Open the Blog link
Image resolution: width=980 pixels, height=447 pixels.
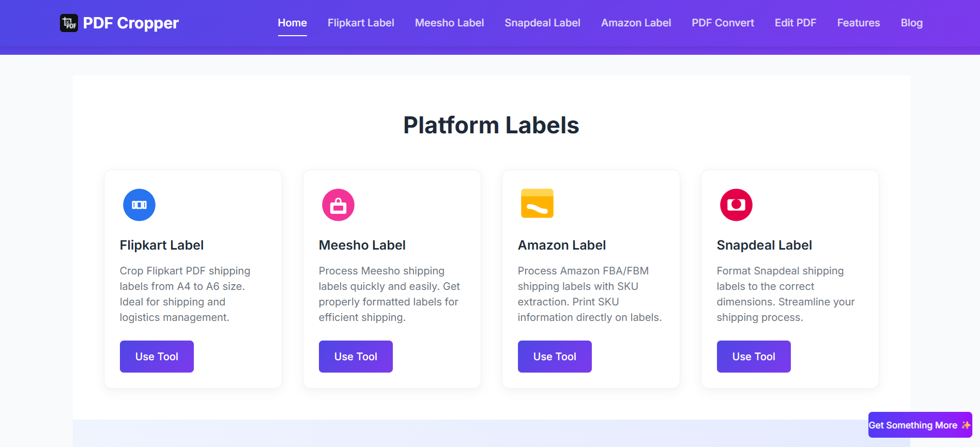[912, 23]
